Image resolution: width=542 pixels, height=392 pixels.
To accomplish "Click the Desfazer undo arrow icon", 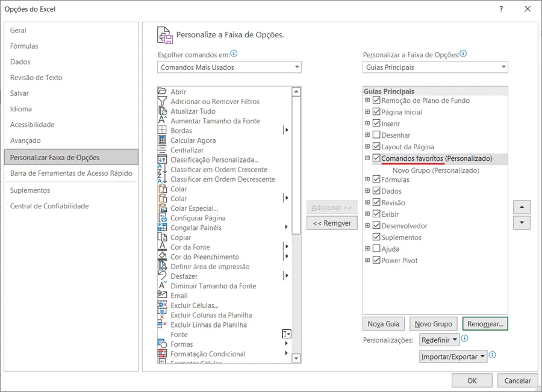I will point(162,276).
